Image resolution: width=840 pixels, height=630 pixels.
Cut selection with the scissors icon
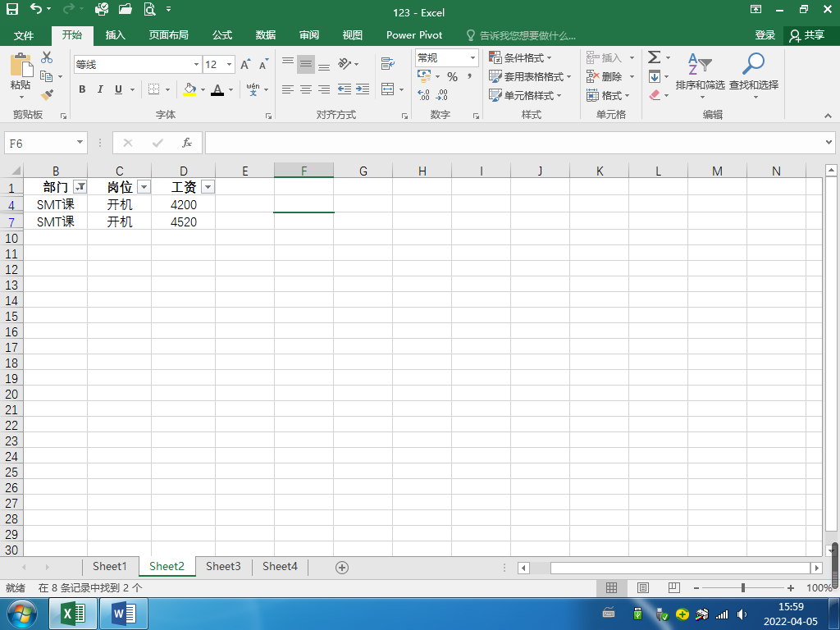(x=47, y=57)
